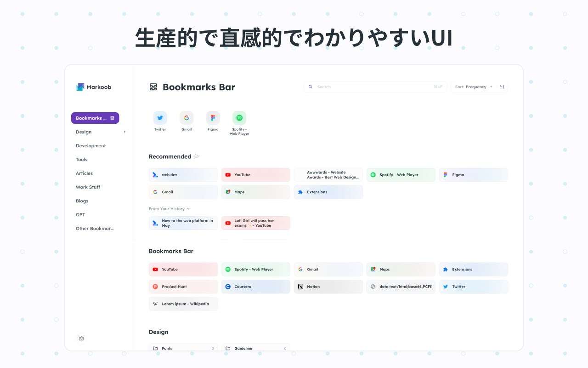Click the search magnifier icon

tap(311, 87)
